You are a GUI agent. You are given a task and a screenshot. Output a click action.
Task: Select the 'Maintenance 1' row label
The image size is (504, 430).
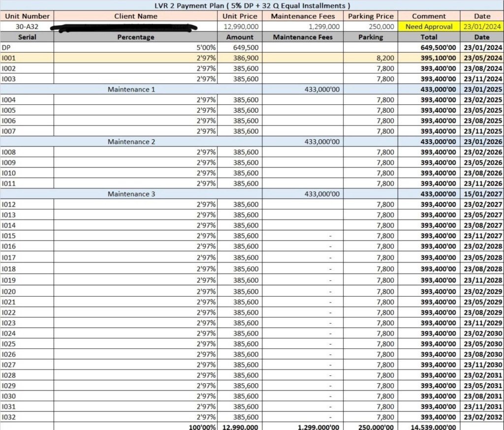131,90
